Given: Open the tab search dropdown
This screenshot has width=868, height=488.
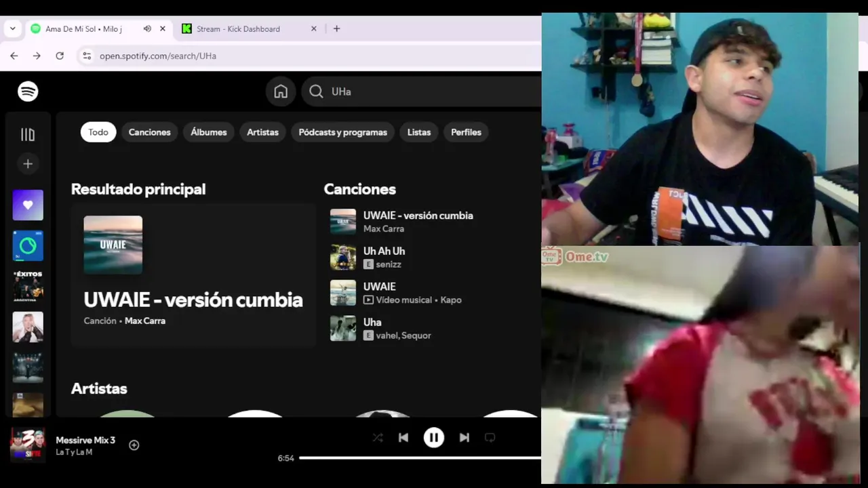Looking at the screenshot, I should (12, 28).
